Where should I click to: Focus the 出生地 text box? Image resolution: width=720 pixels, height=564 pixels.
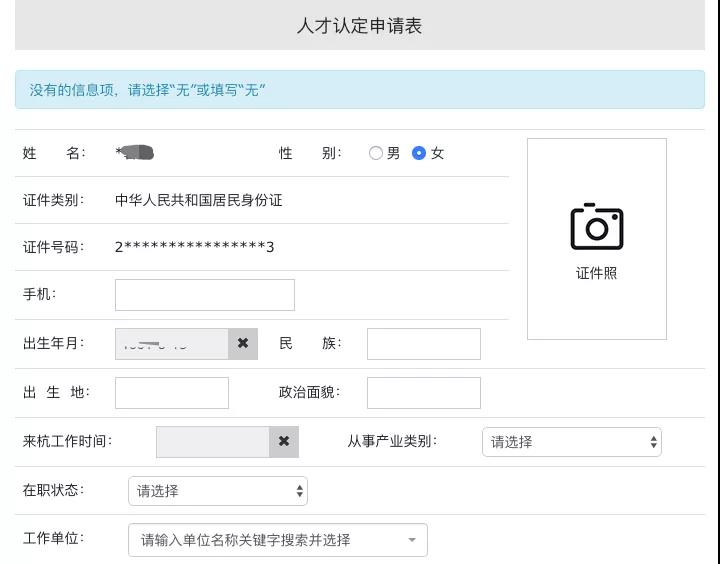click(172, 393)
